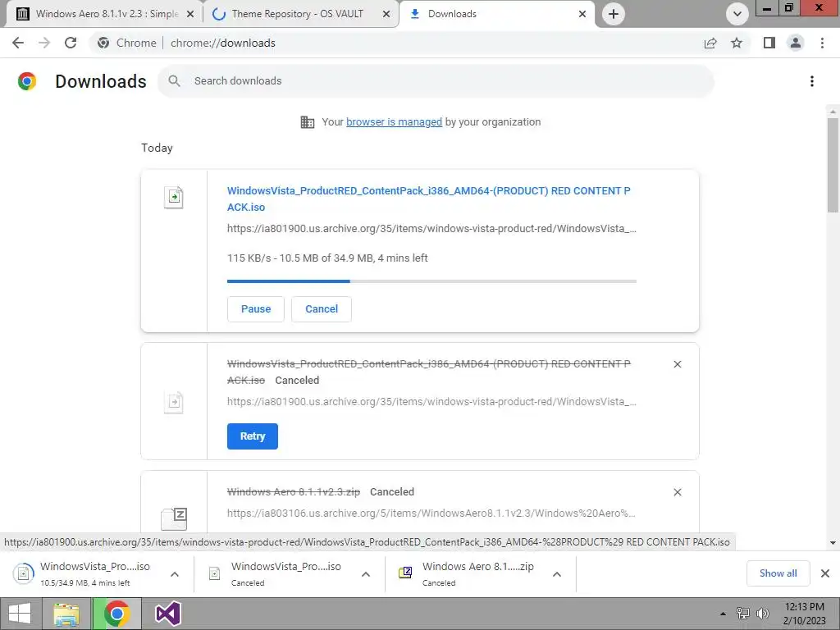Click the share page icon in address bar

(710, 43)
